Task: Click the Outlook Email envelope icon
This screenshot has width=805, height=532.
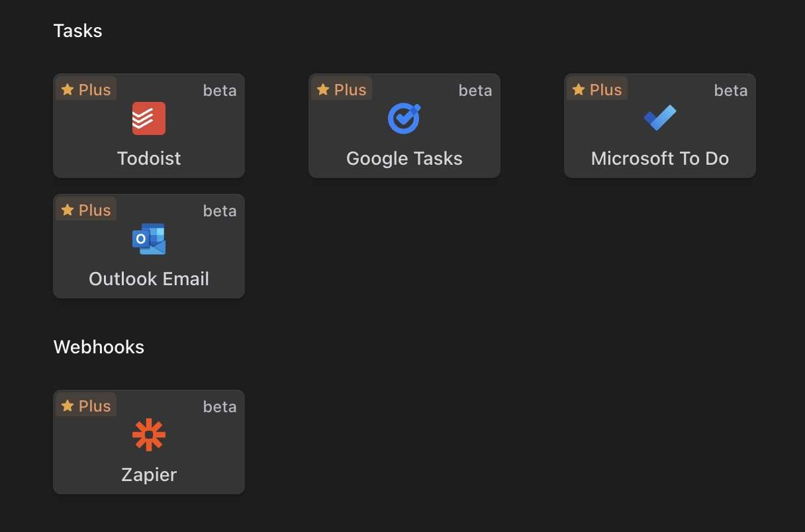Action: (149, 239)
